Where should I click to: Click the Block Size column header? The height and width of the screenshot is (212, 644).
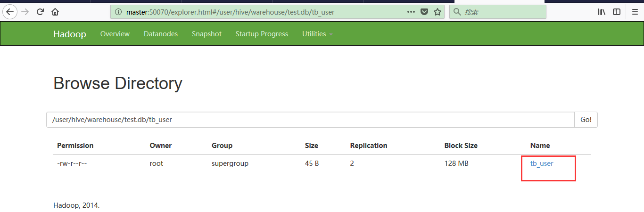(461, 146)
